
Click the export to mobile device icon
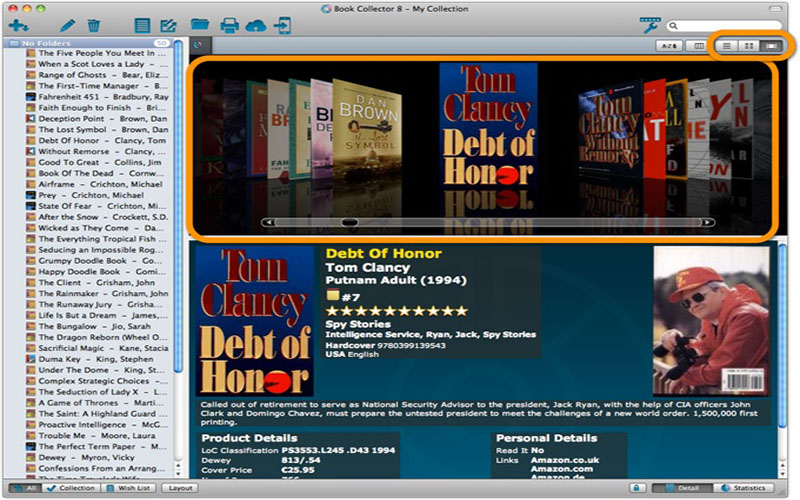(283, 25)
